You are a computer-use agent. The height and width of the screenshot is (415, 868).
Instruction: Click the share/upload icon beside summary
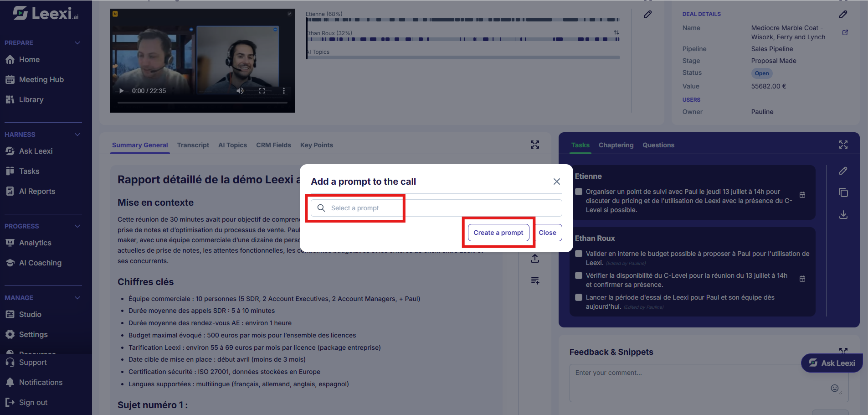535,258
